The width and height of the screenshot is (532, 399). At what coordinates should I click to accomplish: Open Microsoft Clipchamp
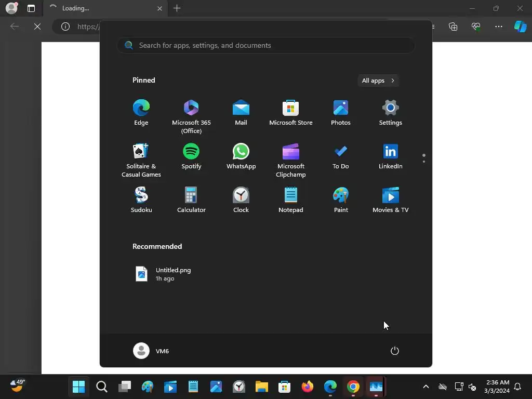point(291,161)
